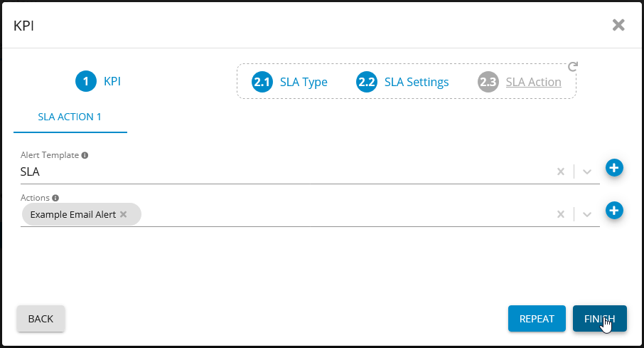Image resolution: width=644 pixels, height=348 pixels.
Task: Click the step 1 KPI circle icon
Action: pyautogui.click(x=85, y=82)
